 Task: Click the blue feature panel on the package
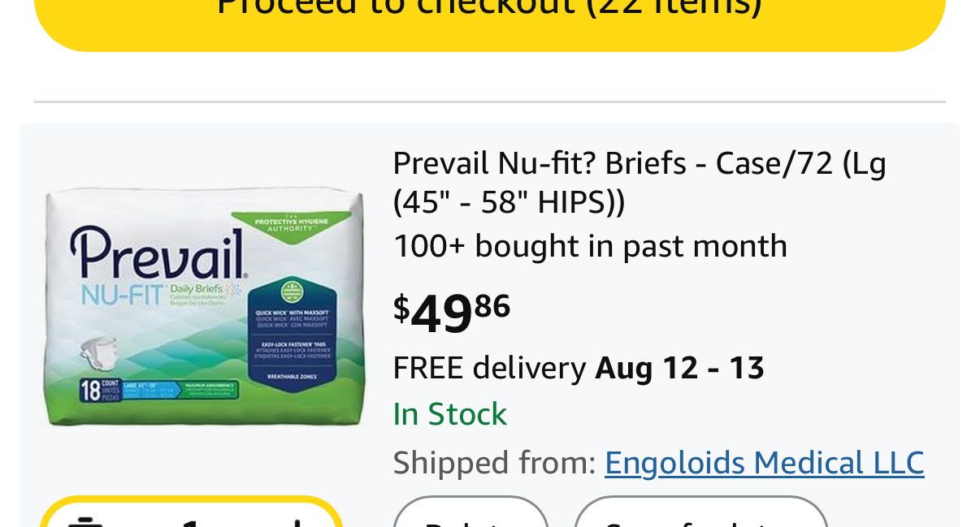click(293, 333)
